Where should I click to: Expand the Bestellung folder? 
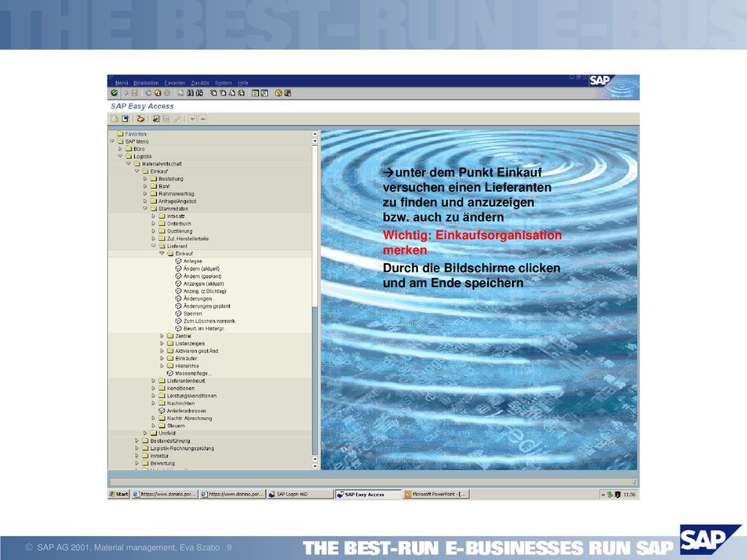(145, 179)
